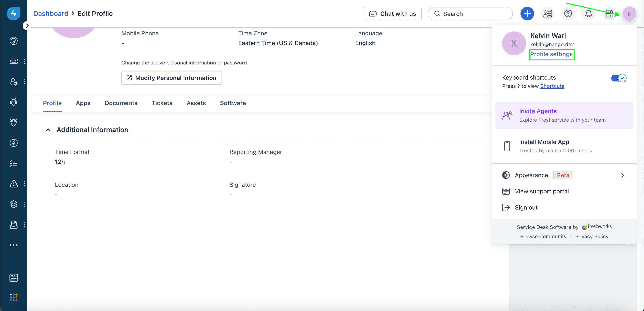Click the Assets layers sidebar icon

click(x=13, y=204)
